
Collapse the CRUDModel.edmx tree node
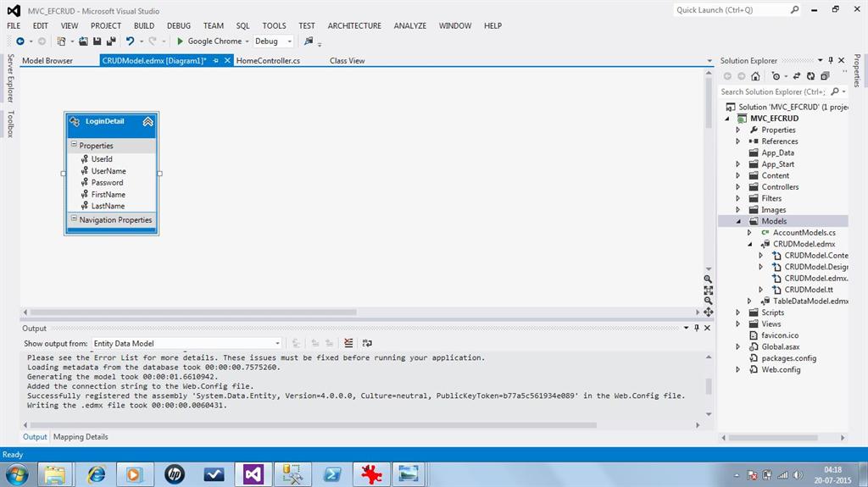pyautogui.click(x=750, y=244)
